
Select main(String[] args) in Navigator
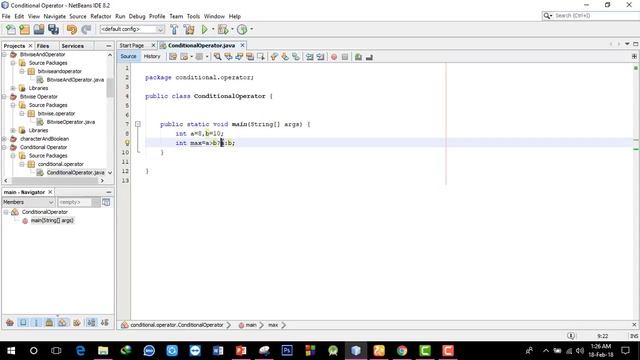52,220
